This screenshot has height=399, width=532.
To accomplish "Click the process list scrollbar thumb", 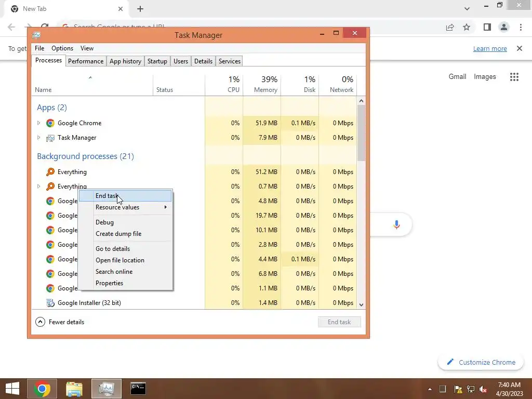I will (362, 133).
